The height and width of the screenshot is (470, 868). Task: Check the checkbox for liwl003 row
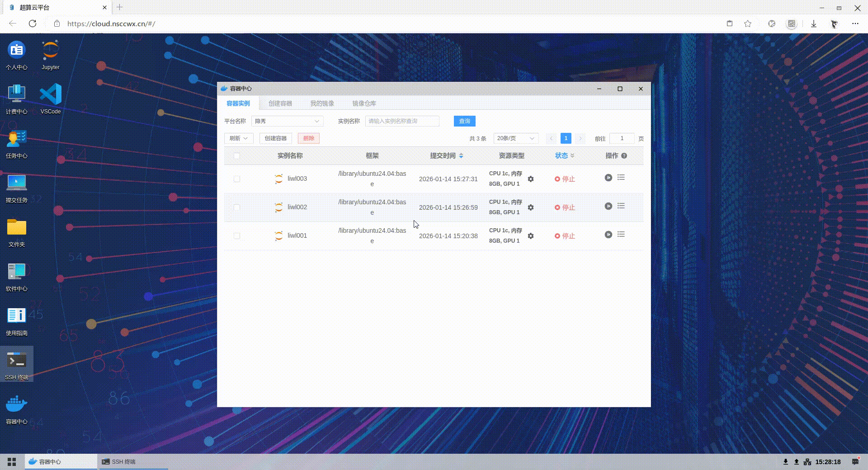(x=236, y=179)
